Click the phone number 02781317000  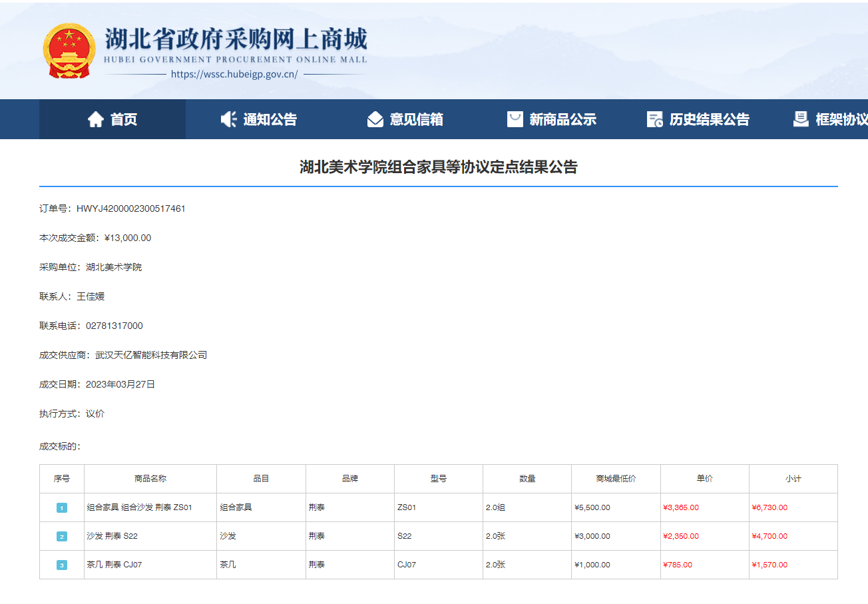pyautogui.click(x=114, y=326)
